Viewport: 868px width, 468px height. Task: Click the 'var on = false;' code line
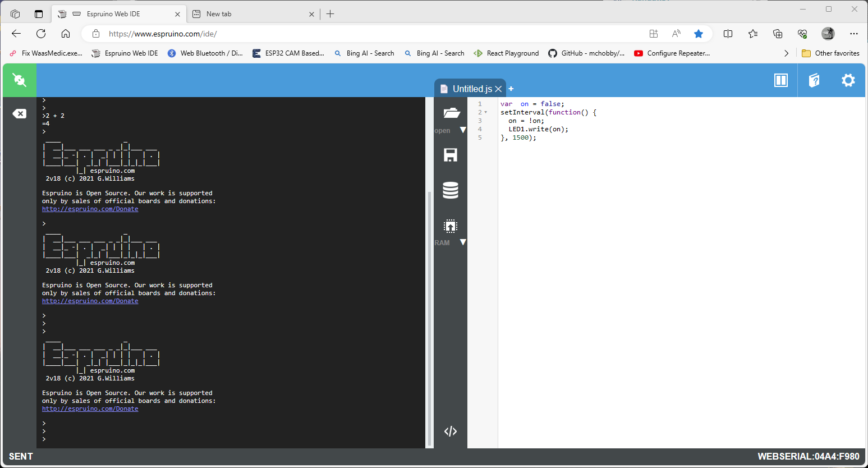tap(532, 104)
